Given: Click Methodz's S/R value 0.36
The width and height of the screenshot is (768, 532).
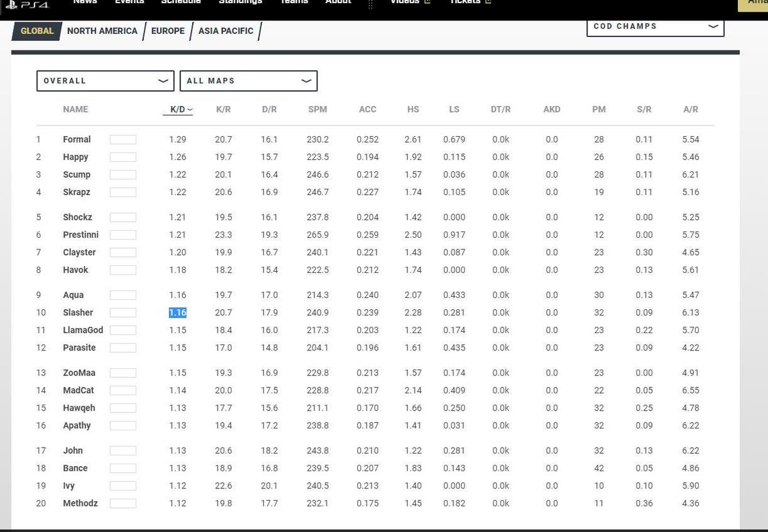Looking at the screenshot, I should tap(644, 503).
